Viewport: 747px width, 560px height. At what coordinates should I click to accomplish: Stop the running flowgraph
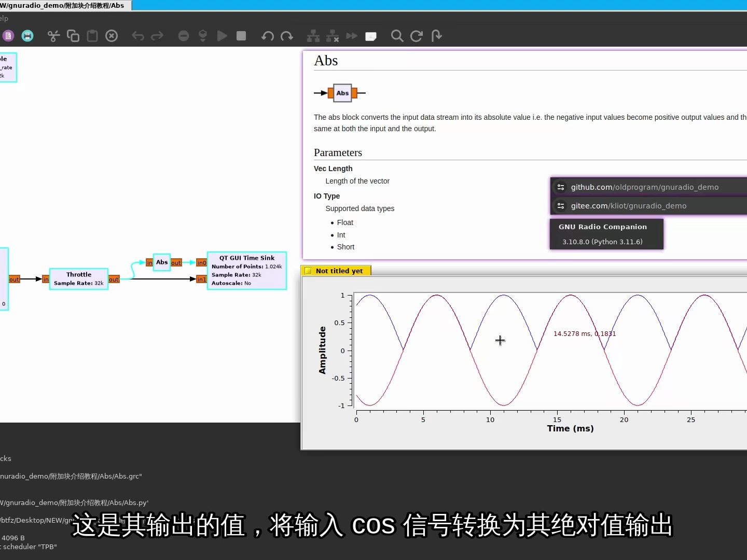241,36
